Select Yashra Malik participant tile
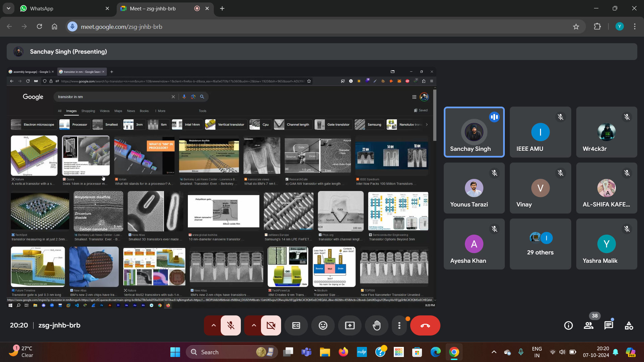Viewport: 644px width, 362px height. point(606,244)
